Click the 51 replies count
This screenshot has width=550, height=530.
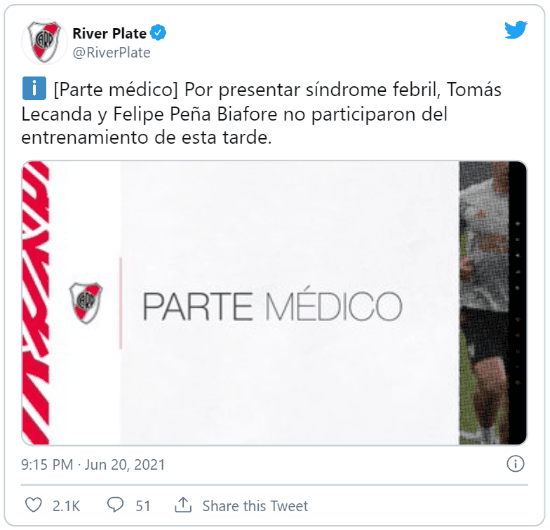pyautogui.click(x=143, y=506)
